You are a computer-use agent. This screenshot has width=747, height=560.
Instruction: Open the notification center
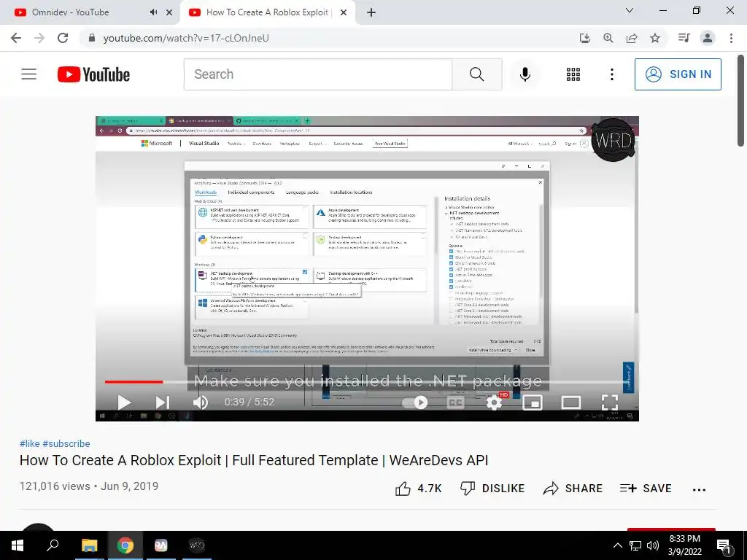(724, 545)
